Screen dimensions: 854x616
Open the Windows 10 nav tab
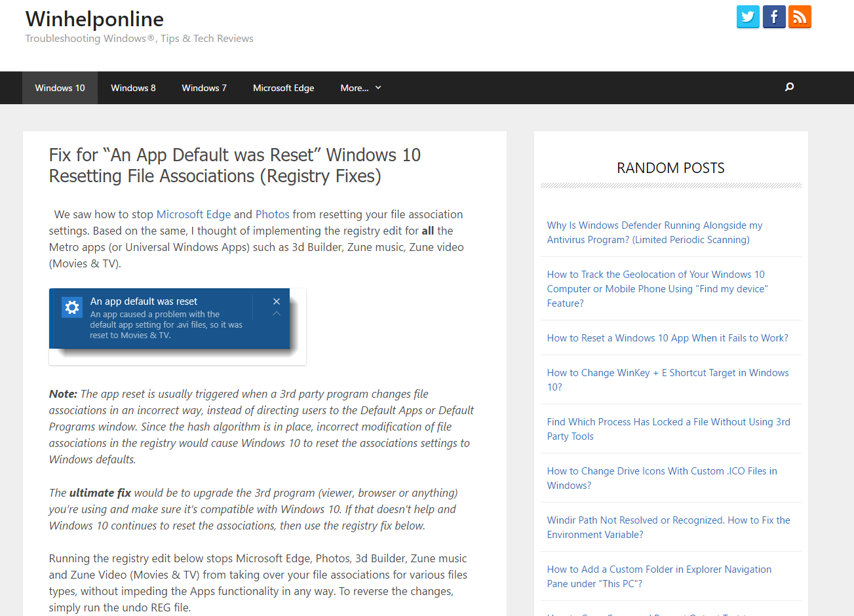60,88
